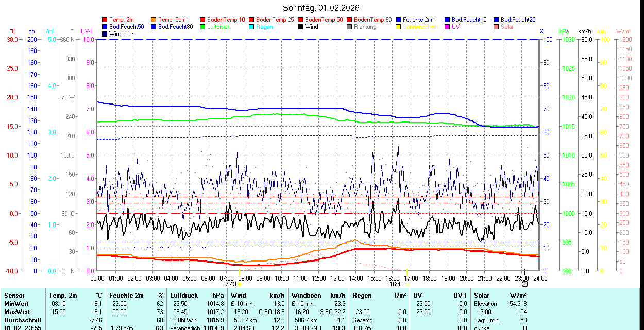Select the yellow Sonnenschein legend swatch

(x=399, y=27)
